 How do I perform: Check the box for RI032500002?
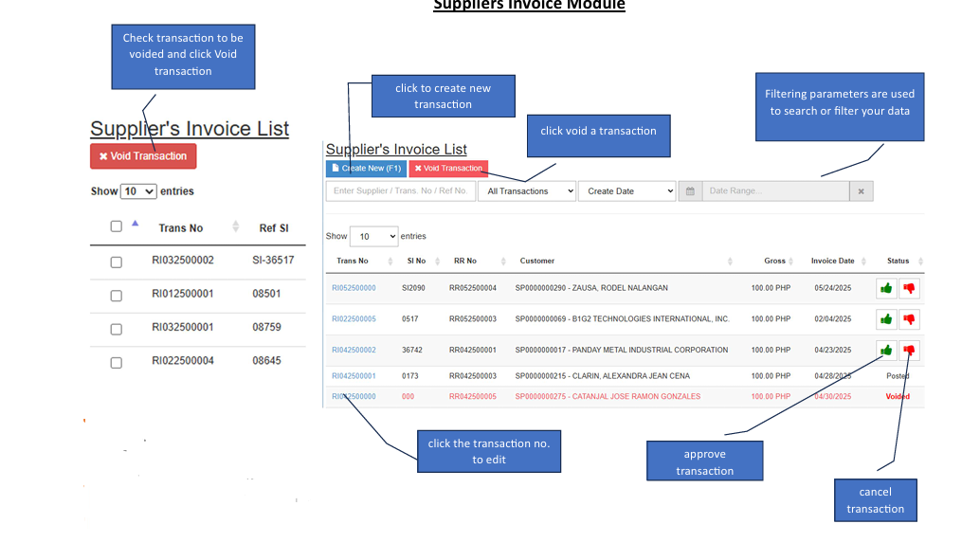[117, 262]
